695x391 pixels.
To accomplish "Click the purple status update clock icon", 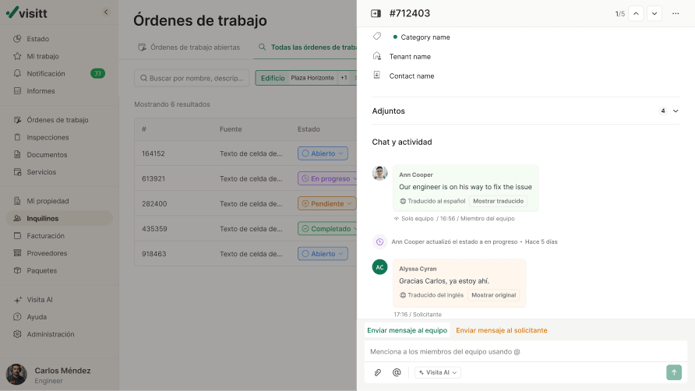I will [380, 242].
